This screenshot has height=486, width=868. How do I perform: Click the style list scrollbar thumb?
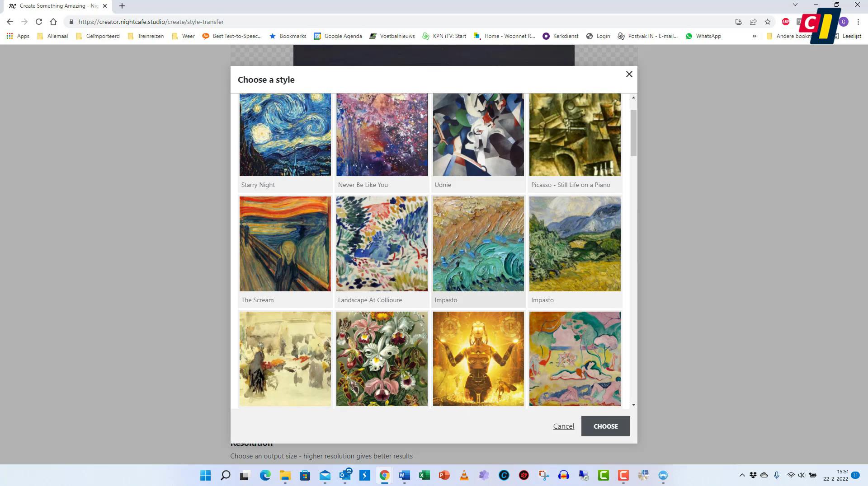tap(633, 133)
